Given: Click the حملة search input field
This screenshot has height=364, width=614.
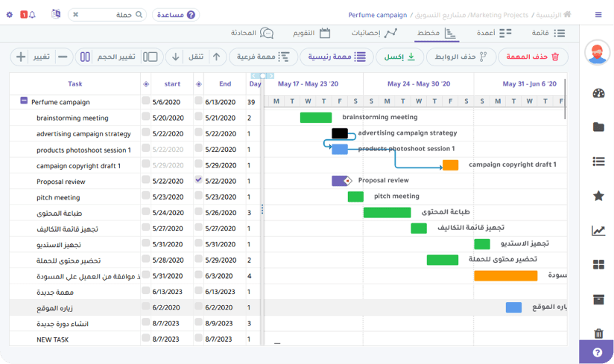Looking at the screenshot, I should click(106, 14).
